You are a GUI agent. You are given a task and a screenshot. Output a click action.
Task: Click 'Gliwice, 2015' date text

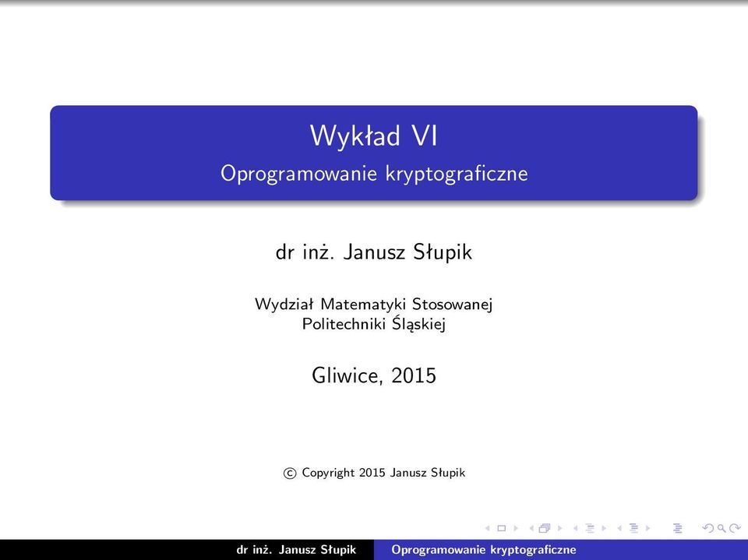(373, 375)
